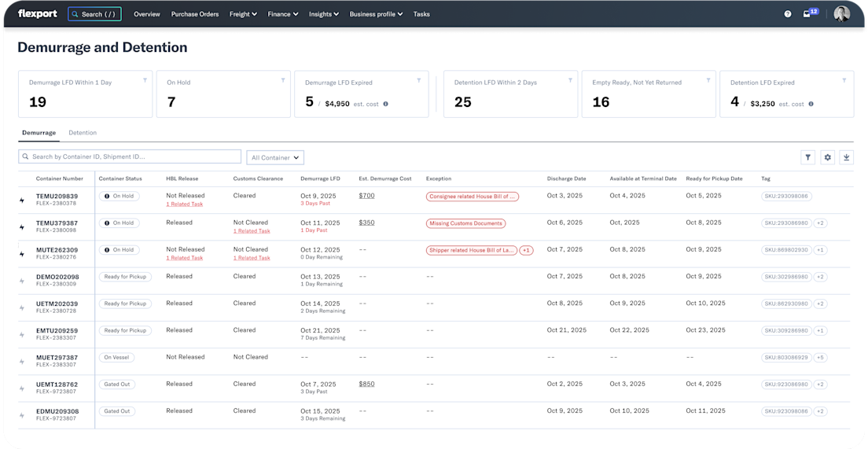
Task: Click On Hold status for TEMU379387
Action: (120, 223)
